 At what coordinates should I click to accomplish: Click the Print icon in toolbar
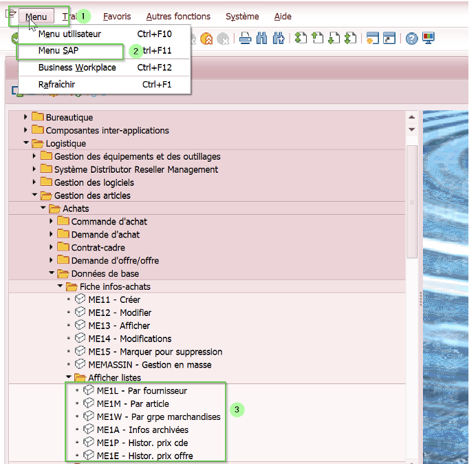coord(245,39)
